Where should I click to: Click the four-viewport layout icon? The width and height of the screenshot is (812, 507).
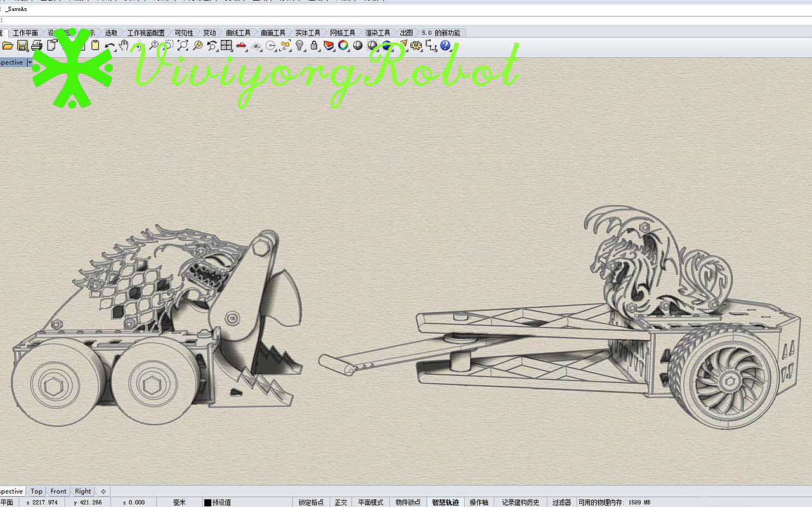pos(226,46)
